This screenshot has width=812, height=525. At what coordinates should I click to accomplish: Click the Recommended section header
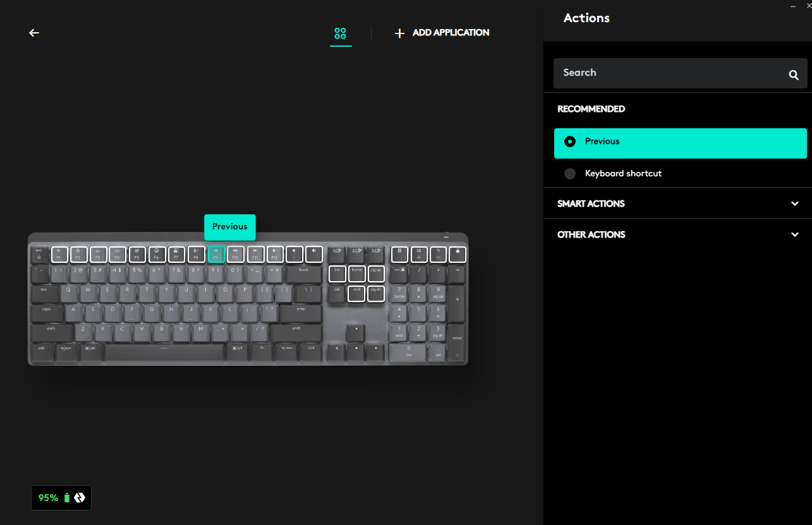coord(591,109)
